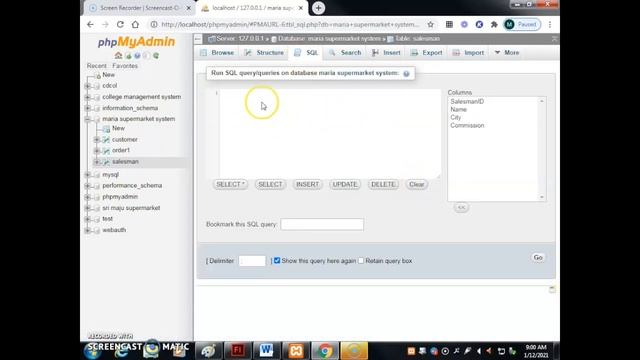Open Microsoft Word from the taskbar

pos(266,351)
